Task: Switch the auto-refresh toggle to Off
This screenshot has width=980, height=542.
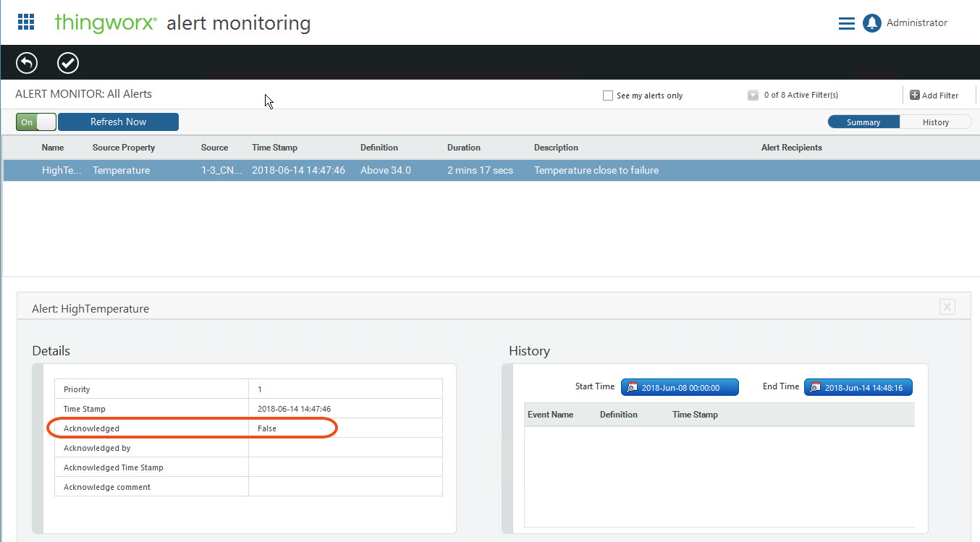Action: click(45, 122)
